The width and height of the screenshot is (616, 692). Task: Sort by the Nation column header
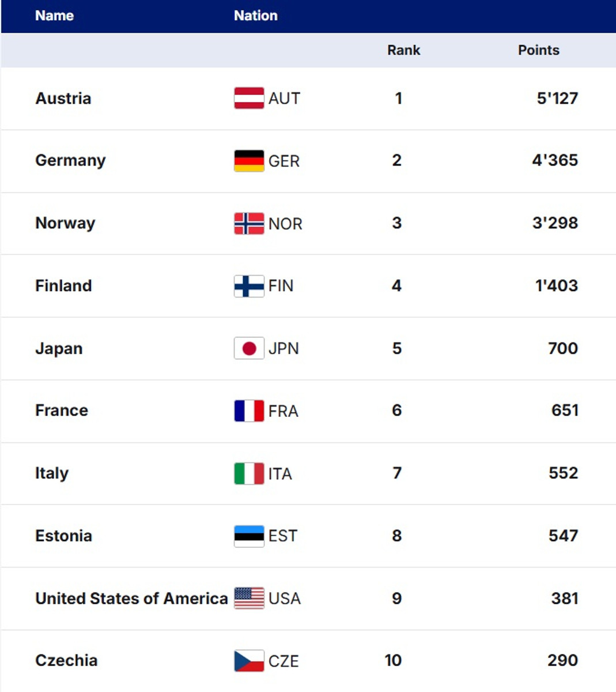255,16
